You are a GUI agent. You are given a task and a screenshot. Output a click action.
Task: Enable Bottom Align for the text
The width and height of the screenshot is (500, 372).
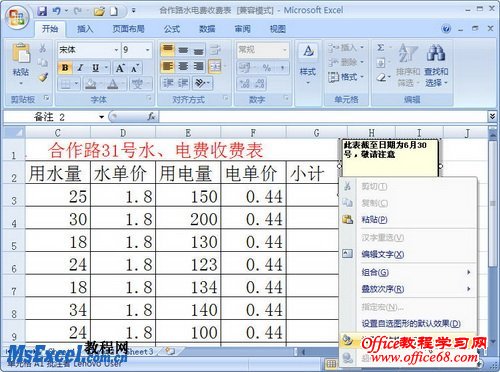[x=198, y=50]
